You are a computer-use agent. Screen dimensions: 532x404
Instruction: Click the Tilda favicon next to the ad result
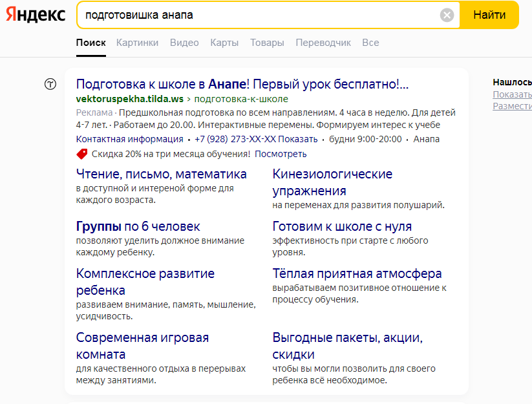(x=50, y=84)
